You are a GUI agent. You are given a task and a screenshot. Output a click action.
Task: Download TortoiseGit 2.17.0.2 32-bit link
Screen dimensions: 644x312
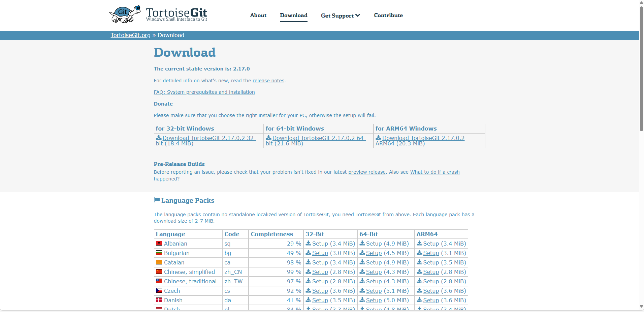click(209, 138)
